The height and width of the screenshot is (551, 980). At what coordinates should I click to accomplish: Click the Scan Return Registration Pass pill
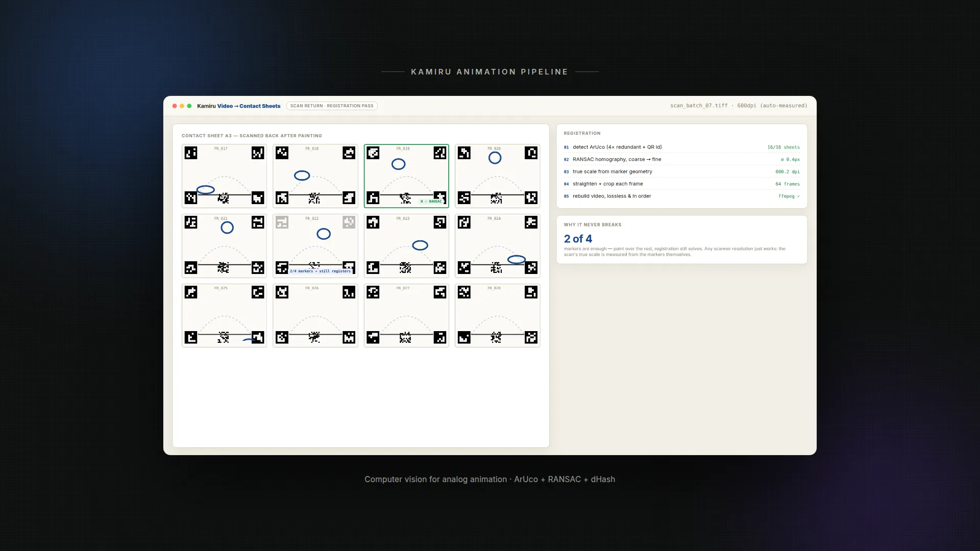pyautogui.click(x=332, y=106)
